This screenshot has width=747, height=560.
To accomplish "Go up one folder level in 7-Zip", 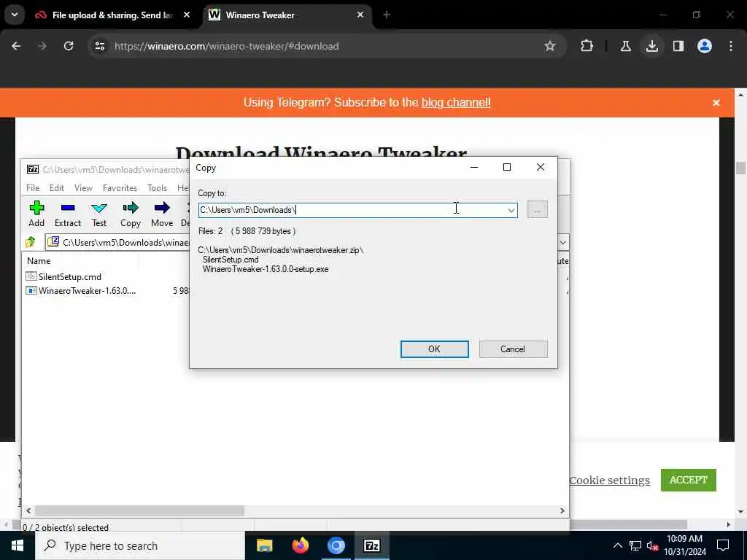I will [x=31, y=242].
